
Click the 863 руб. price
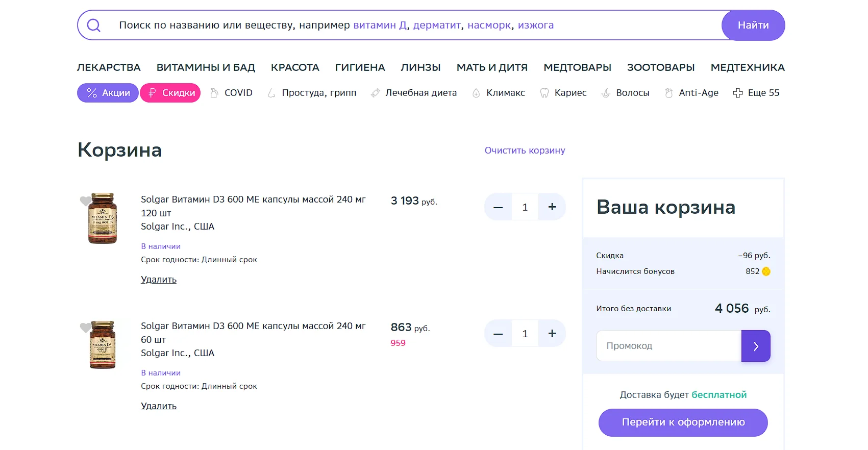coord(410,328)
